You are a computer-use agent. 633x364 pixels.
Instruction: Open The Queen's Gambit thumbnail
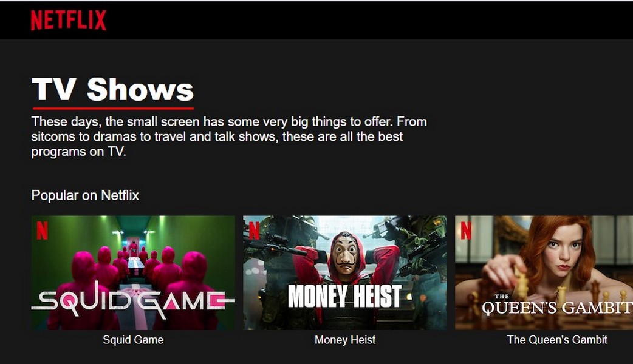pyautogui.click(x=544, y=272)
